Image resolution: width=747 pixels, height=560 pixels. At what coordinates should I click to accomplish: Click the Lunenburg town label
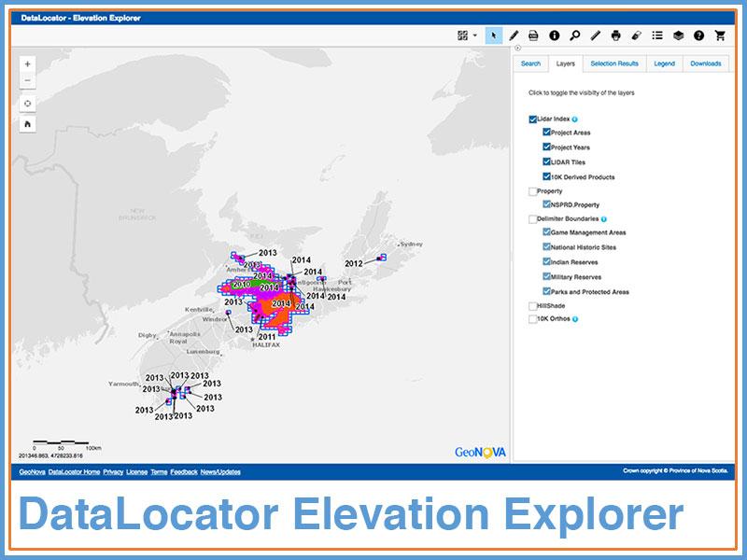coord(203,352)
